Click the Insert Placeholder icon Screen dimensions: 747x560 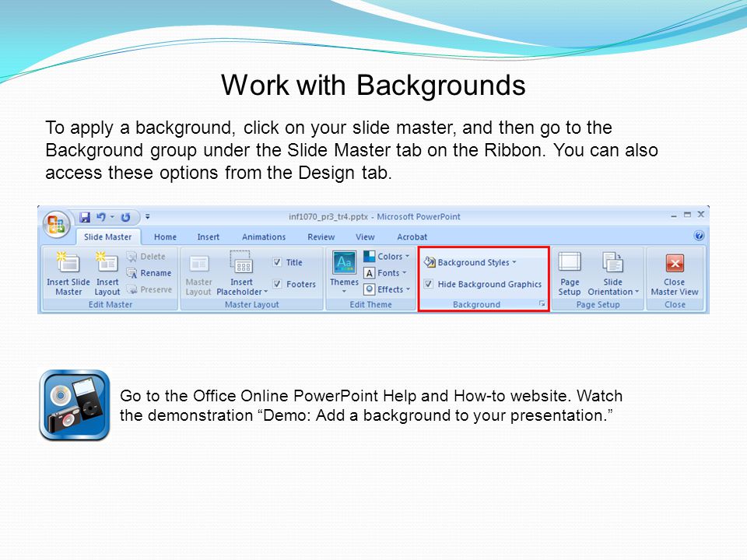point(241,262)
